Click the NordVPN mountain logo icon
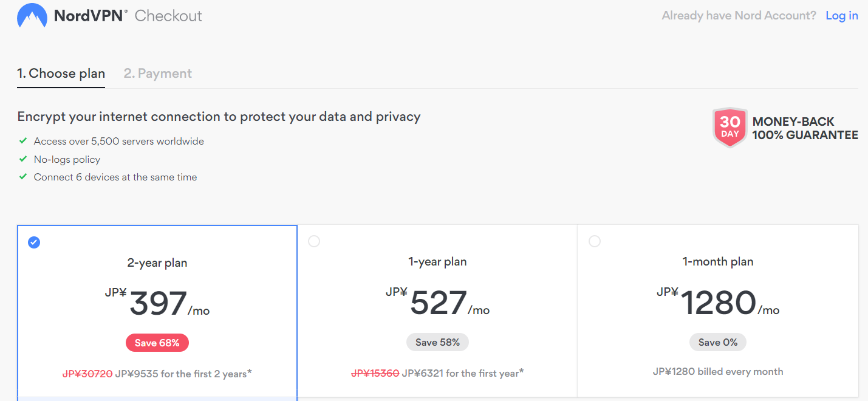Image resolution: width=868 pixels, height=401 pixels. pyautogui.click(x=32, y=16)
